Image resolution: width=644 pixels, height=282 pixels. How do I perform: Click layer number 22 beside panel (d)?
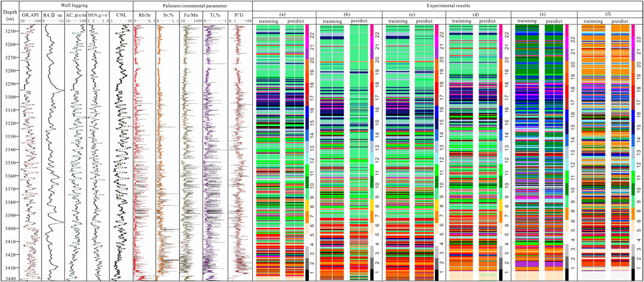tap(506, 35)
